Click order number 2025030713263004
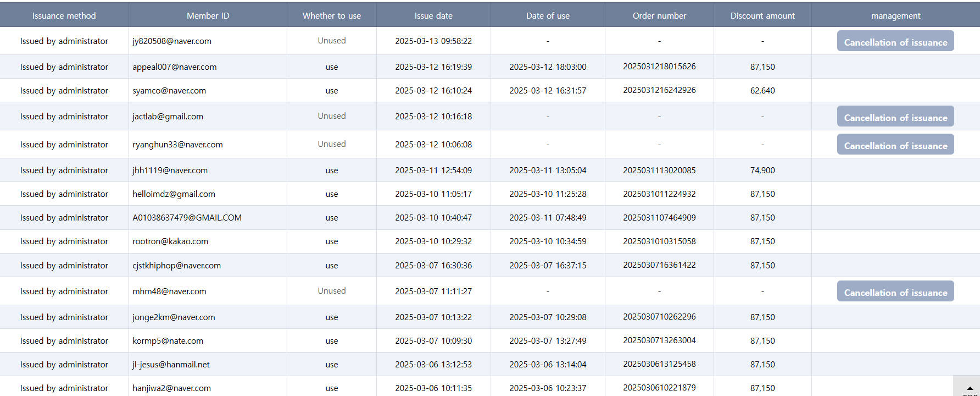This screenshot has width=980, height=396. pyautogui.click(x=659, y=340)
